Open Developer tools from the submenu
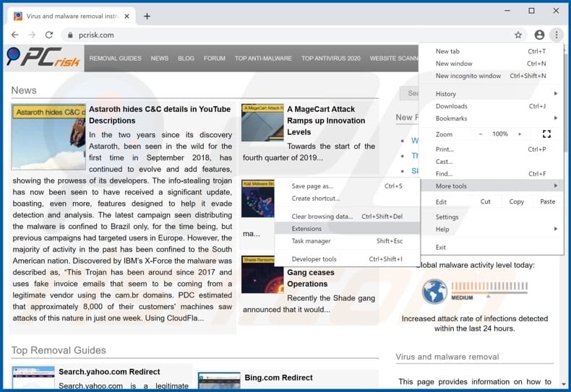The image size is (571, 392). (347, 259)
